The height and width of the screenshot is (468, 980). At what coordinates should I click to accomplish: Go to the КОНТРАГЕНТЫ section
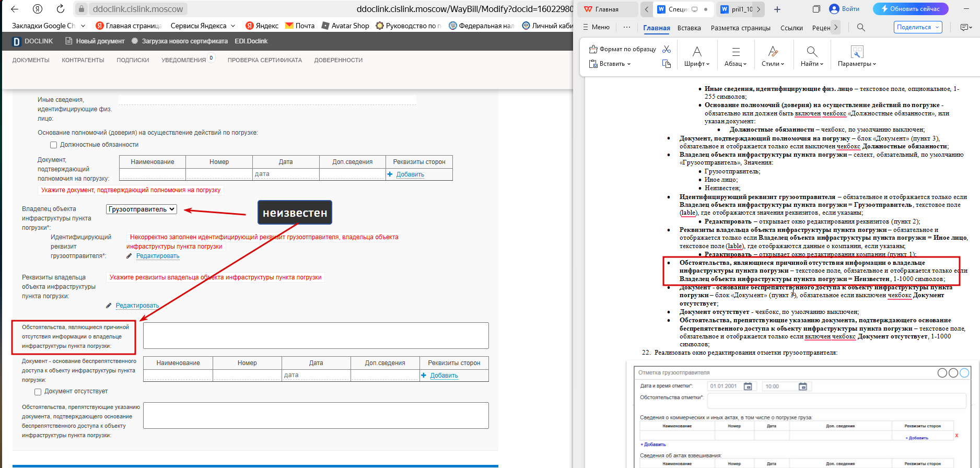pyautogui.click(x=83, y=60)
